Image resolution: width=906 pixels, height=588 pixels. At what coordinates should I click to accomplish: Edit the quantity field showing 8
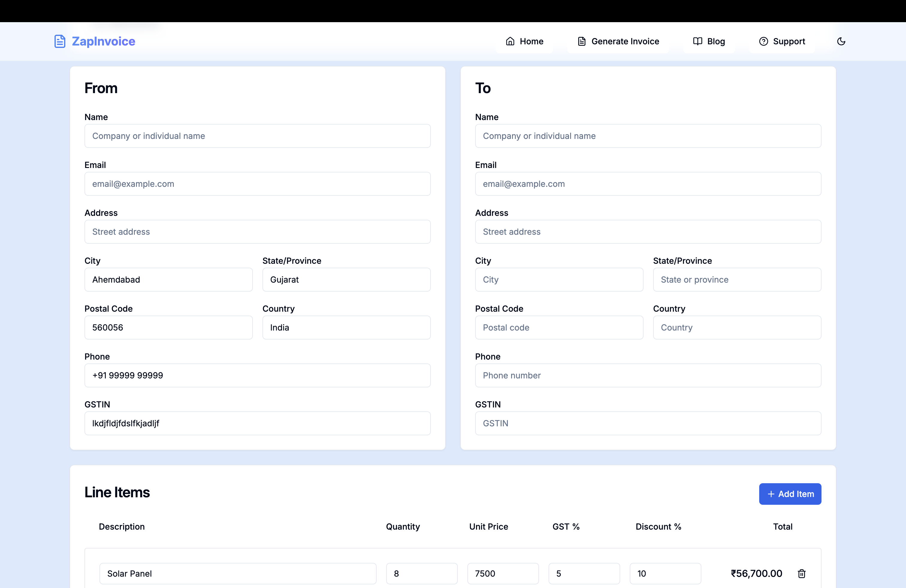pyautogui.click(x=422, y=574)
